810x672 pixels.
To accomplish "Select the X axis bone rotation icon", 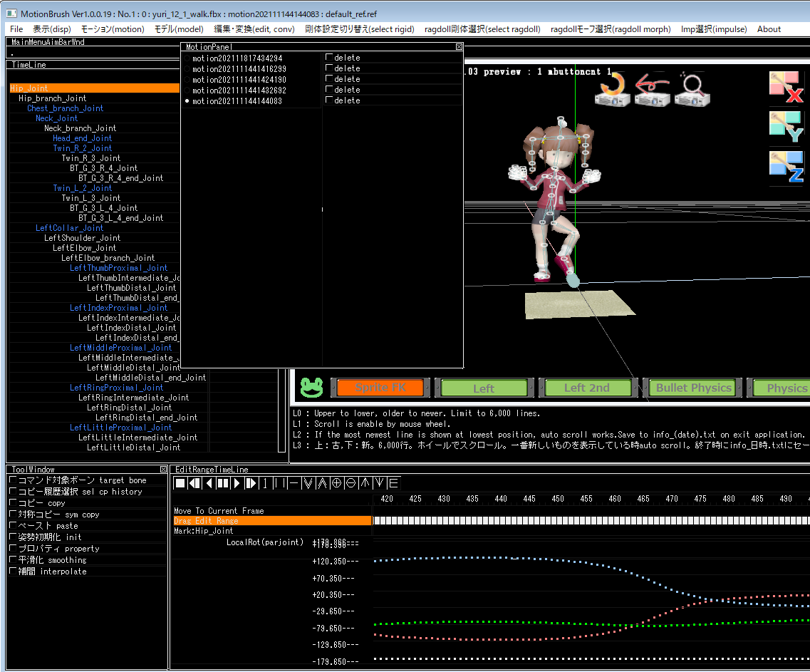I will tap(786, 88).
